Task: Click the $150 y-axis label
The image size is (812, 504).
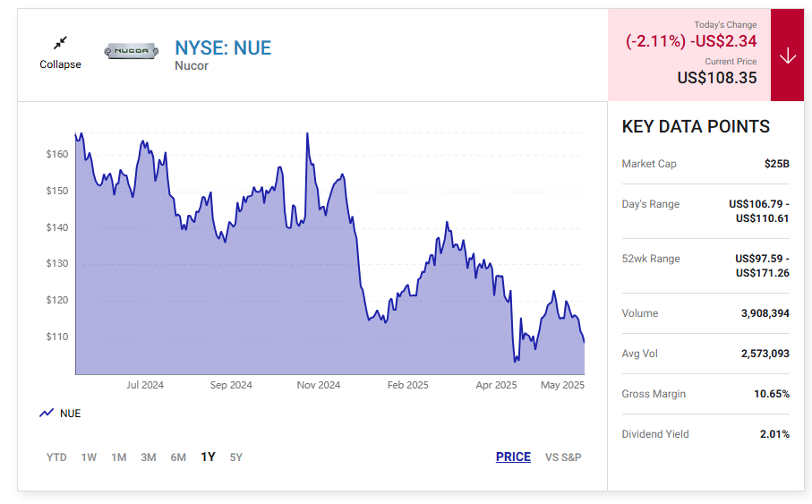Action: [x=57, y=191]
